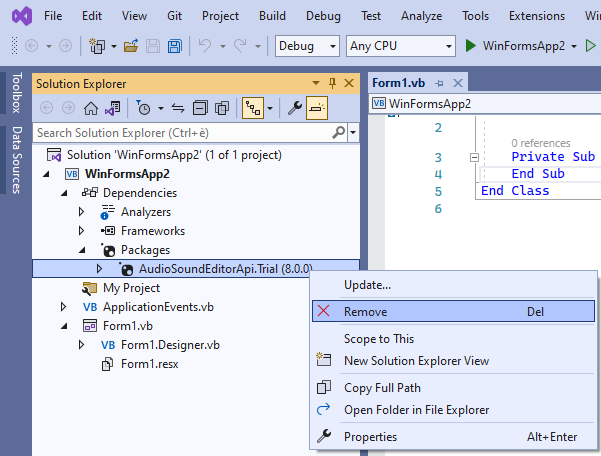Viewport: 601px width, 456px height.
Task: Click Collapse All icon in Solution Explorer
Action: 201,108
